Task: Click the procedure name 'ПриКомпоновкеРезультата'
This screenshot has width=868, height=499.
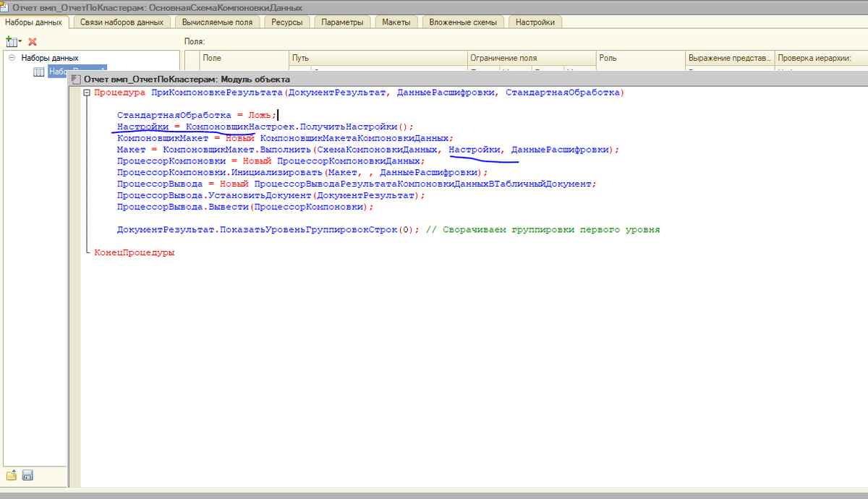Action: [x=216, y=93]
